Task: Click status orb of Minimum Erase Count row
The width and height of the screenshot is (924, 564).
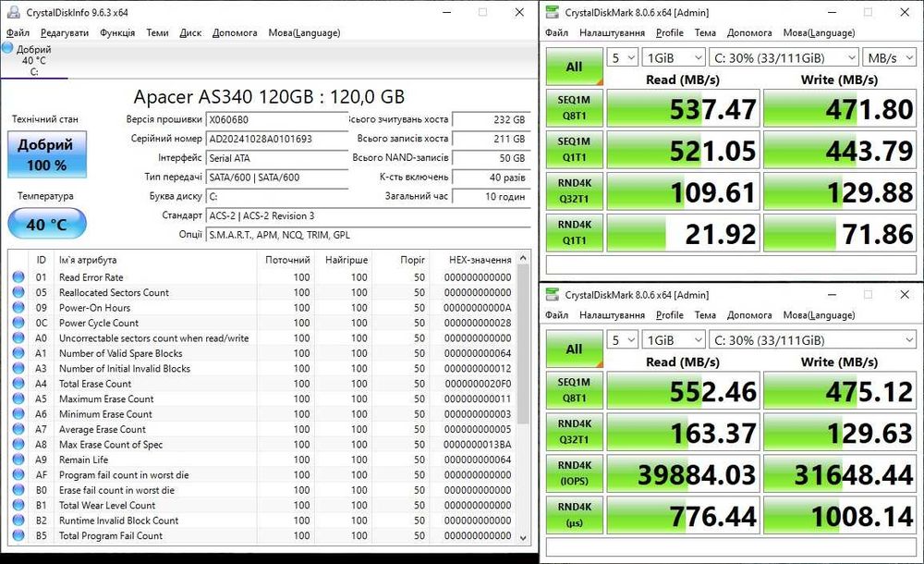Action: (18, 413)
